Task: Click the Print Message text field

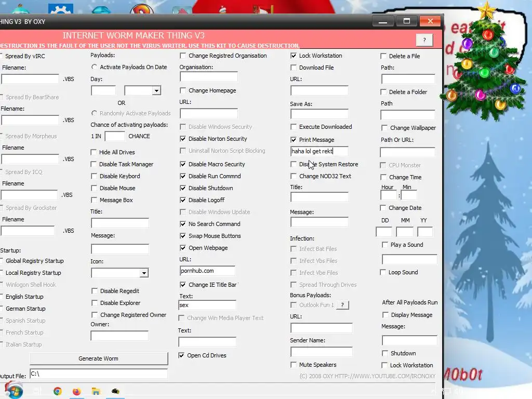Action: (x=320, y=151)
